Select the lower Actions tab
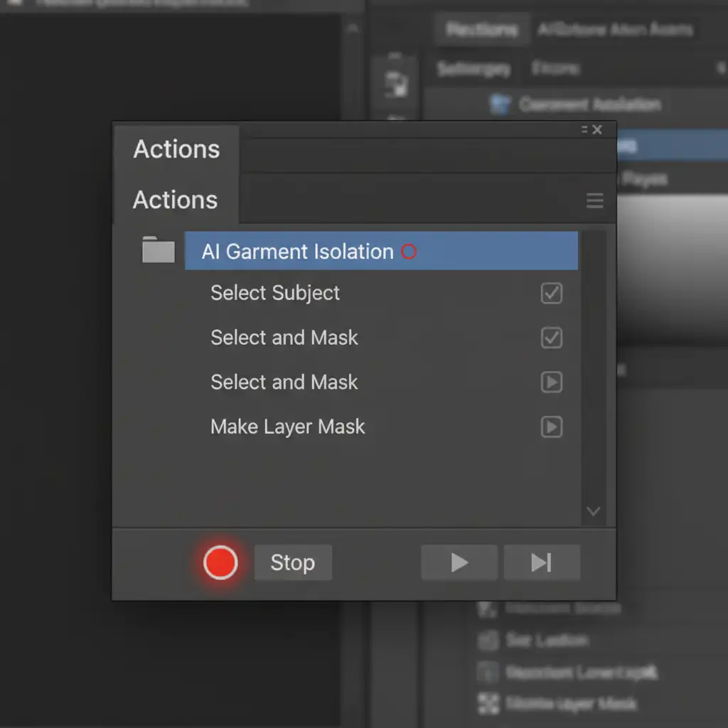The width and height of the screenshot is (728, 728). 175,200
